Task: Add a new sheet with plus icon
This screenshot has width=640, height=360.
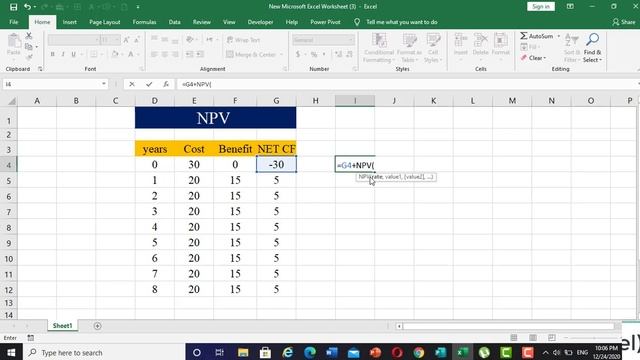Action: 97,326
